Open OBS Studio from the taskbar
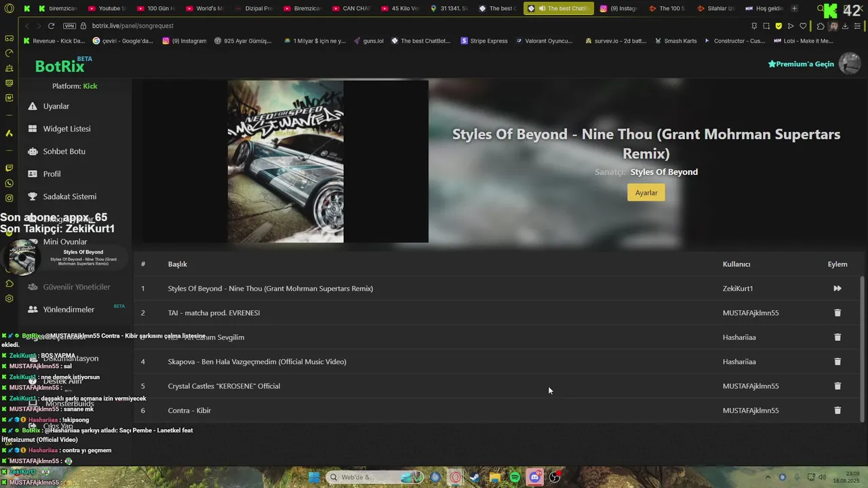868x488 pixels. point(555,477)
